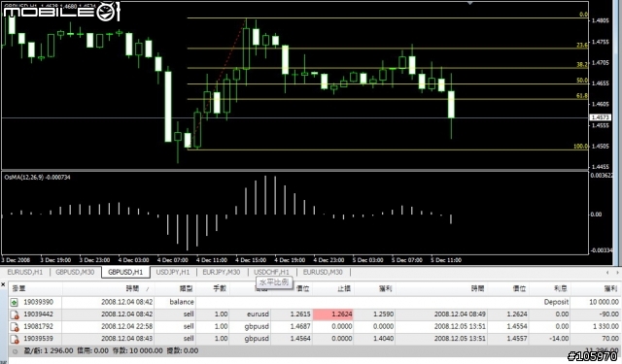
Task: Switch to the GBPUSD,M30 chart tab
Action: pyautogui.click(x=75, y=272)
